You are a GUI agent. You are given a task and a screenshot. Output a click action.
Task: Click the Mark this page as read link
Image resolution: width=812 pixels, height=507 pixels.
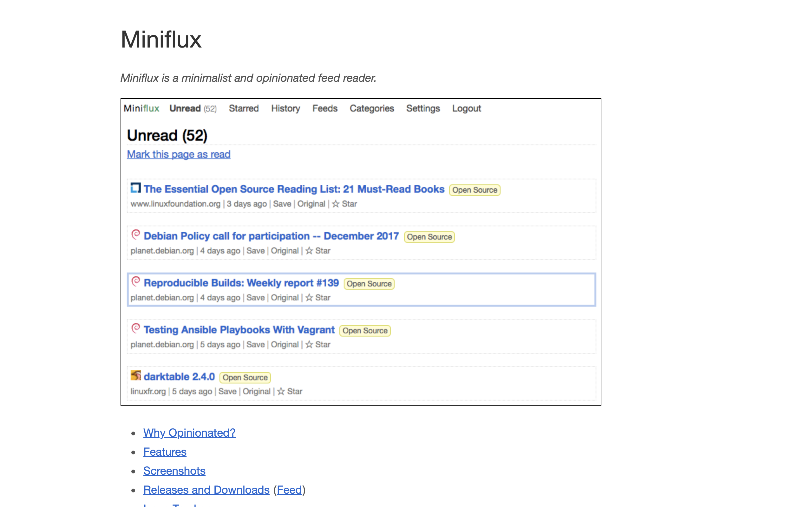coord(179,154)
